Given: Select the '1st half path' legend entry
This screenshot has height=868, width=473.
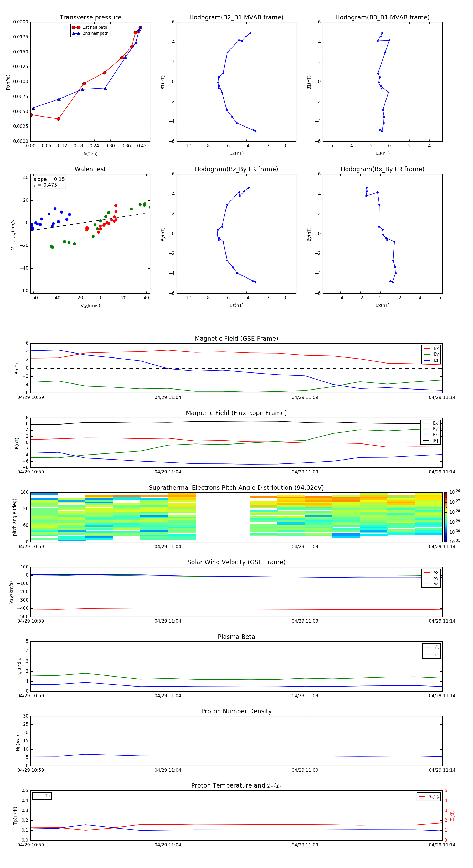Looking at the screenshot, I should (x=90, y=27).
